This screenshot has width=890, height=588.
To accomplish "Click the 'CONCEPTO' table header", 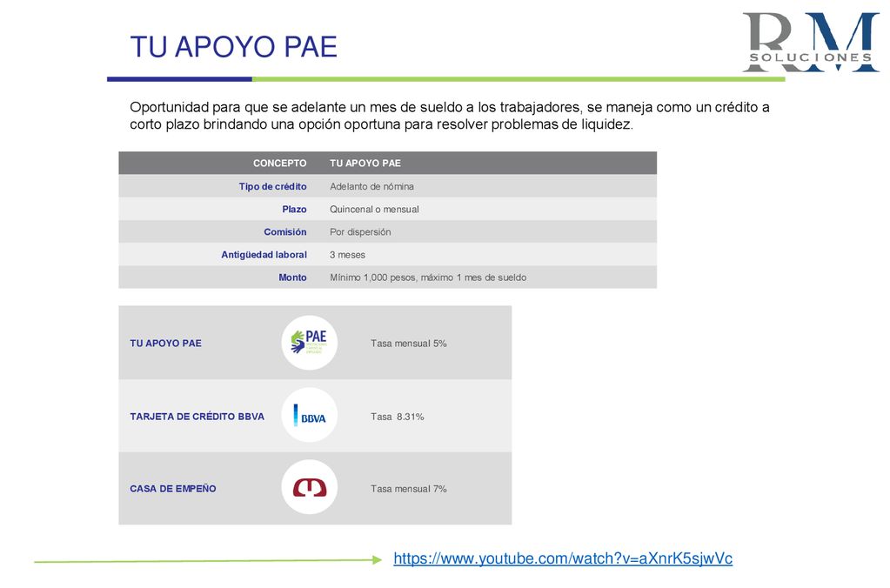I will click(x=280, y=164).
